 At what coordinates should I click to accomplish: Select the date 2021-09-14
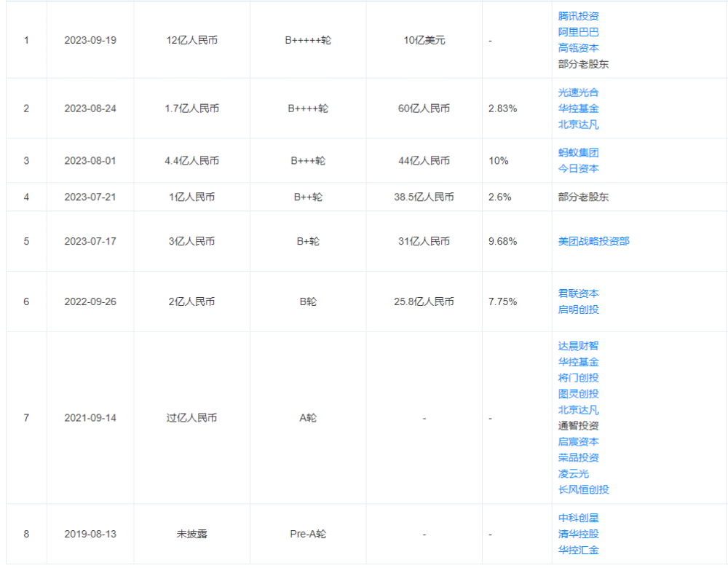point(90,418)
